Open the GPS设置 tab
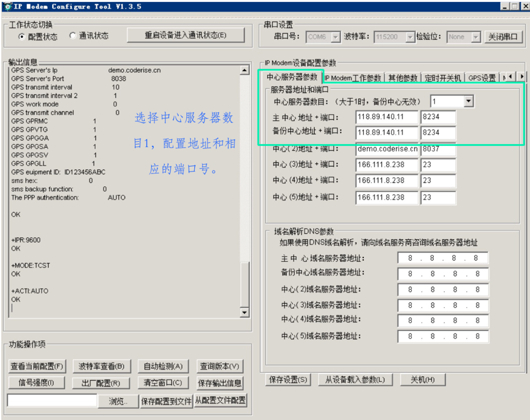Image resolution: width=530 pixels, height=420 pixels. [482, 78]
